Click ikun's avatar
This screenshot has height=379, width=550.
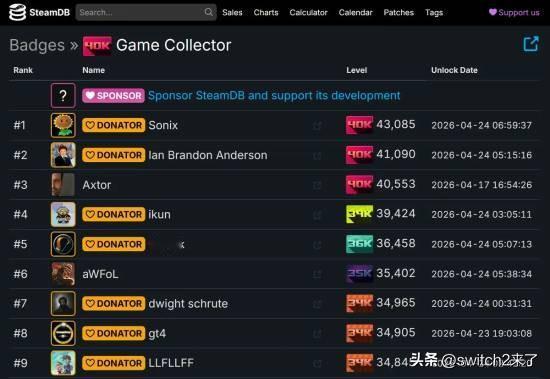coord(63,214)
